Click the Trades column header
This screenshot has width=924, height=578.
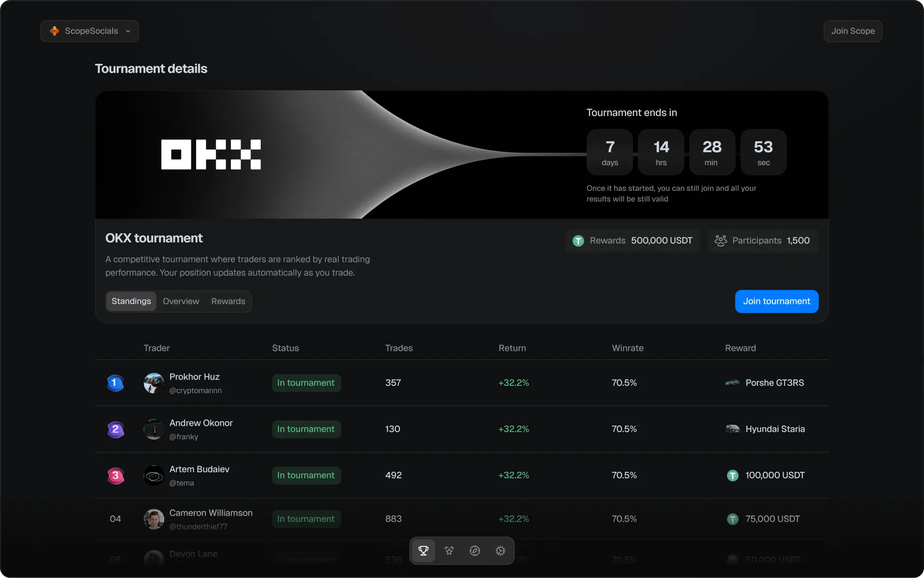pyautogui.click(x=399, y=348)
